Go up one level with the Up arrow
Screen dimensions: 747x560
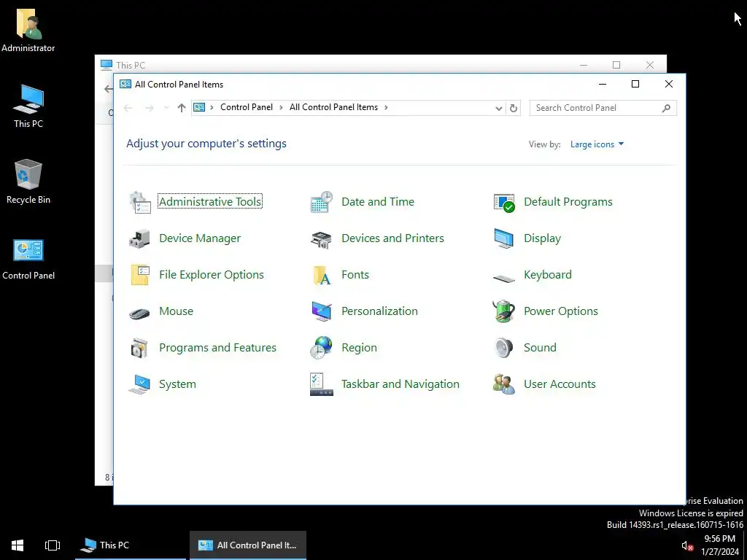(x=182, y=108)
